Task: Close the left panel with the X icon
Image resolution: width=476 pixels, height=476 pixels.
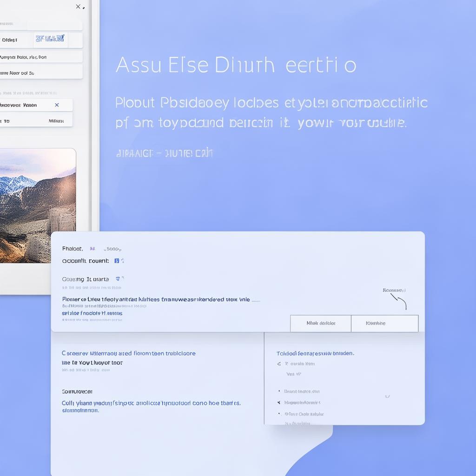Action: [78, 7]
